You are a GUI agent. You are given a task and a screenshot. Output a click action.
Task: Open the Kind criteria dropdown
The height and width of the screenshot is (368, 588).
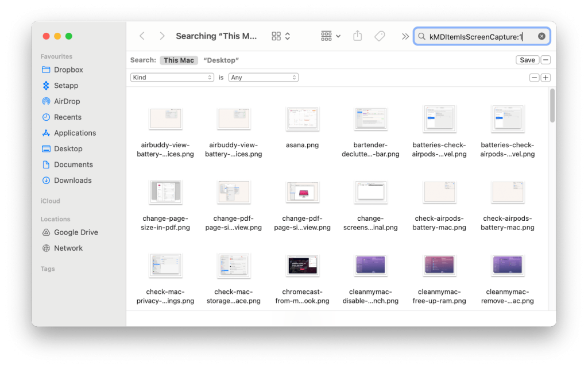pyautogui.click(x=172, y=78)
